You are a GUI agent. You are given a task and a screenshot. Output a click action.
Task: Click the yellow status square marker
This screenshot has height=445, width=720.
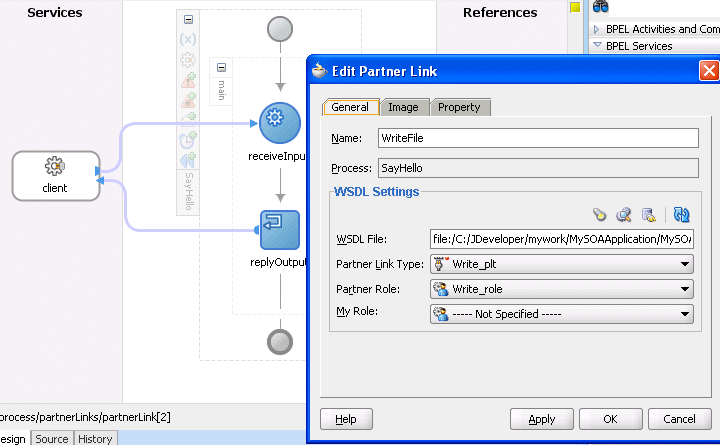[575, 7]
